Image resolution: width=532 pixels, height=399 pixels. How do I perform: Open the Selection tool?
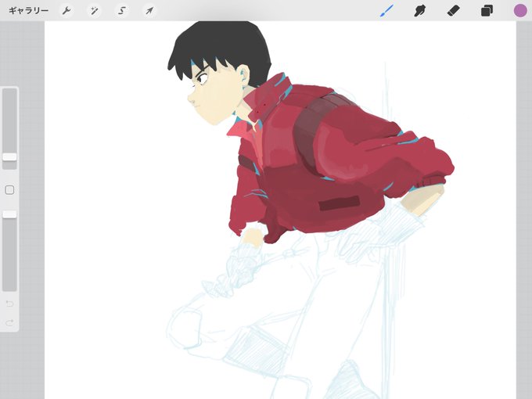click(122, 11)
